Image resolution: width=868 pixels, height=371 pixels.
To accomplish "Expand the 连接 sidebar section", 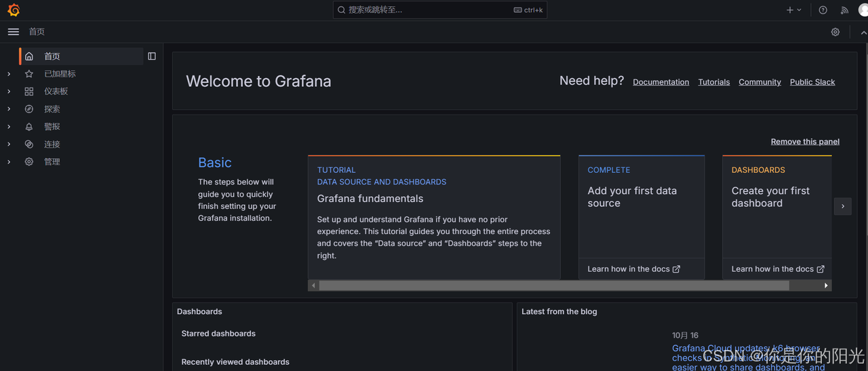I will (9, 144).
